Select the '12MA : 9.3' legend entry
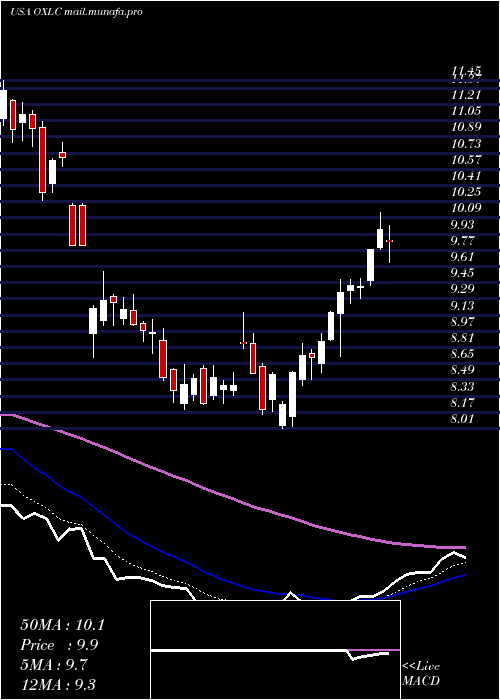The image size is (500, 700). pos(58,685)
